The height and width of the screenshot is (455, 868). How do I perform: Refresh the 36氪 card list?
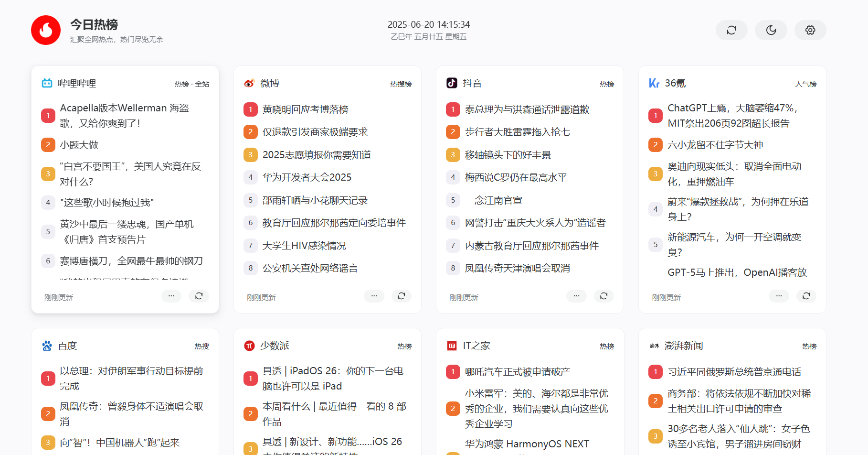point(806,296)
